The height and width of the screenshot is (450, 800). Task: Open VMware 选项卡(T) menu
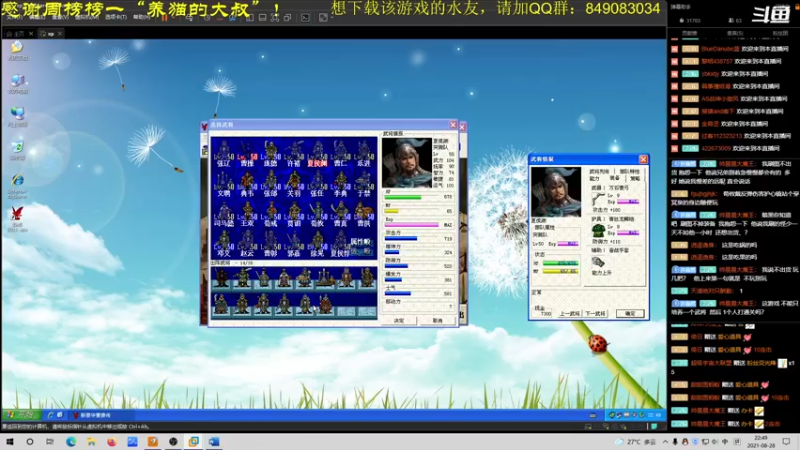(x=116, y=17)
